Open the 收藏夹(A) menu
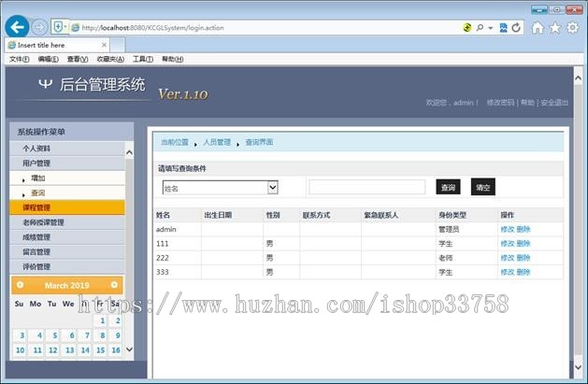 tap(110, 59)
